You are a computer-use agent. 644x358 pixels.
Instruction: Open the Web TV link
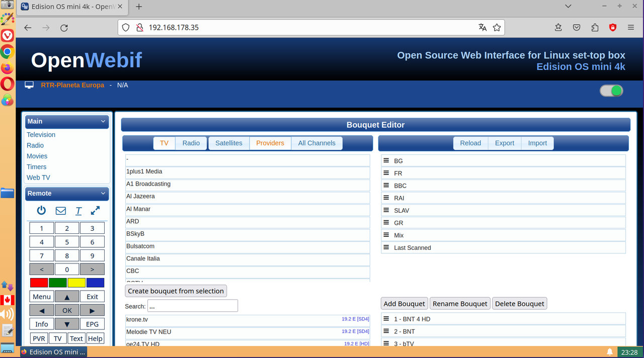pos(38,177)
